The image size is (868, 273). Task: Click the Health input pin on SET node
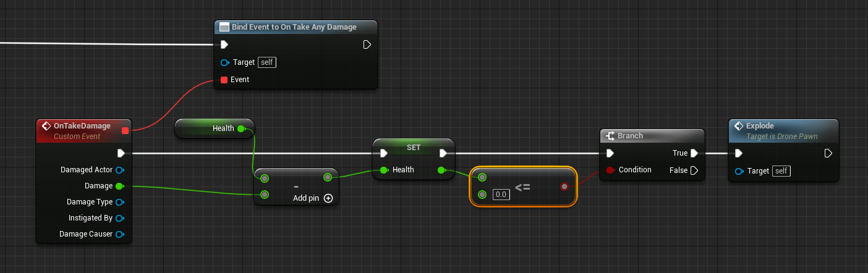pos(384,170)
